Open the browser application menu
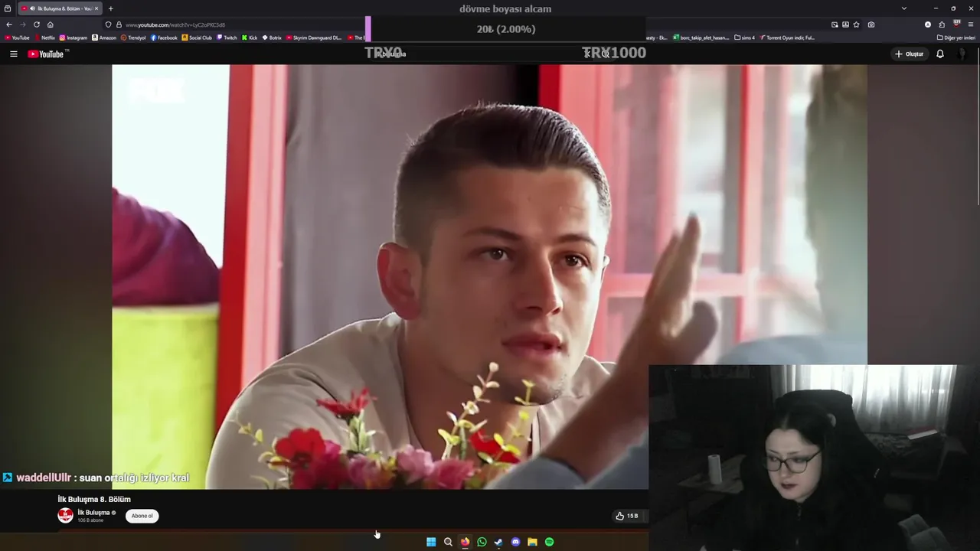The image size is (980, 551). [x=971, y=24]
